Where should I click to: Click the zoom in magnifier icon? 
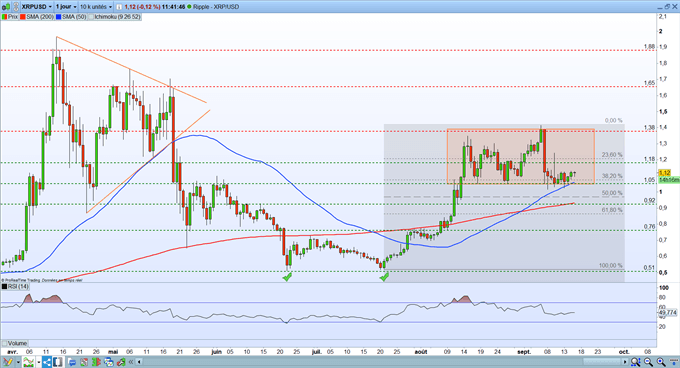(x=661, y=362)
